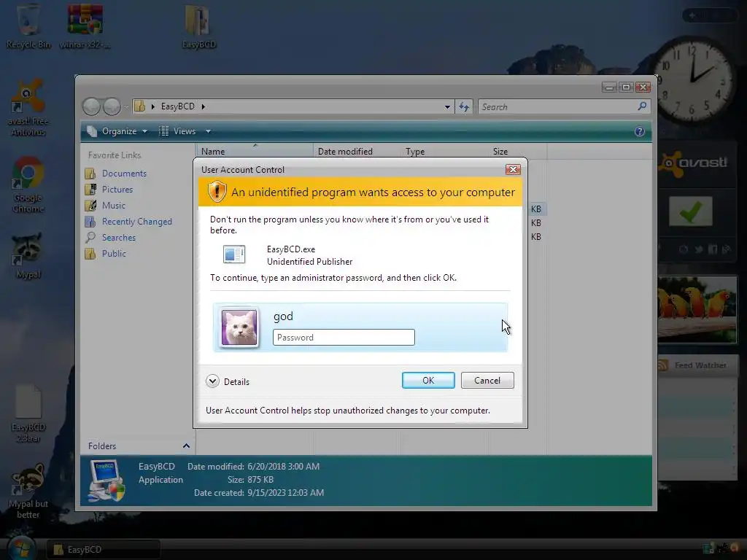Open the Organize menu in Explorer
Viewport: 747px width, 560px height.
pyautogui.click(x=117, y=131)
